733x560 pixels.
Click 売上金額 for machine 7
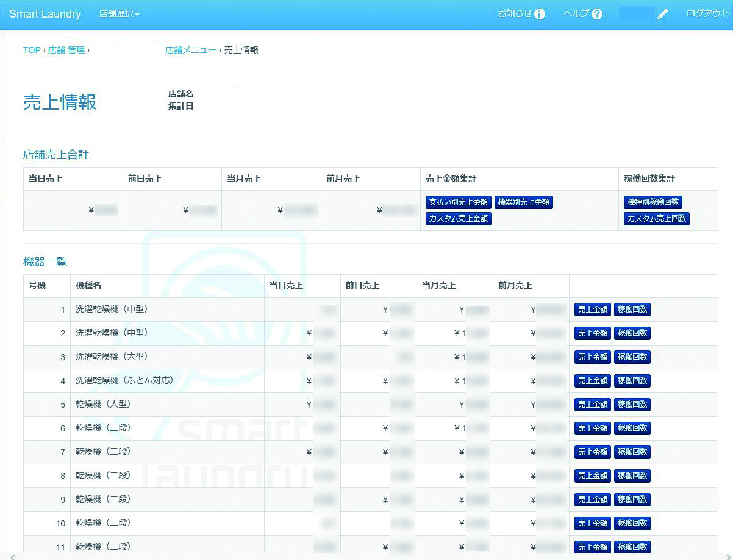point(593,452)
